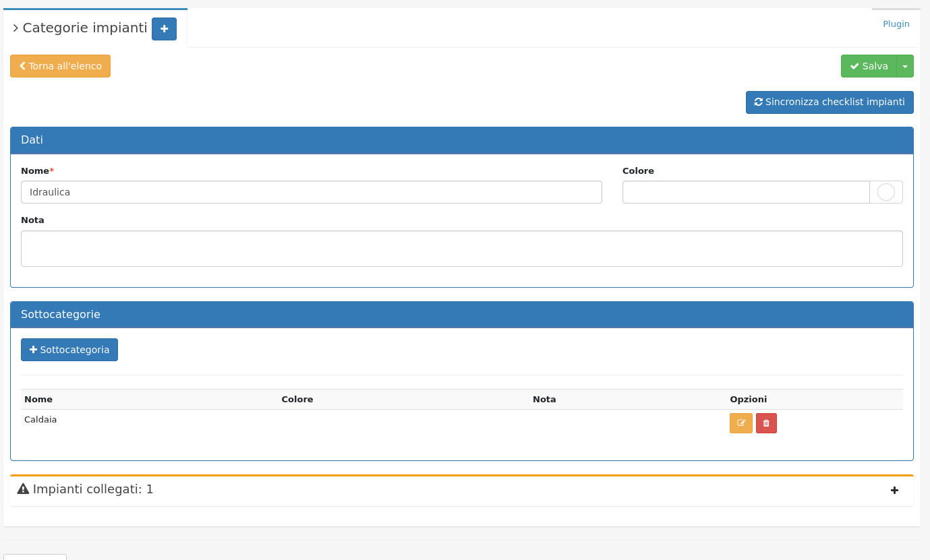Viewport: 930px width, 560px height.
Task: Click into the Colore text field
Action: point(745,192)
